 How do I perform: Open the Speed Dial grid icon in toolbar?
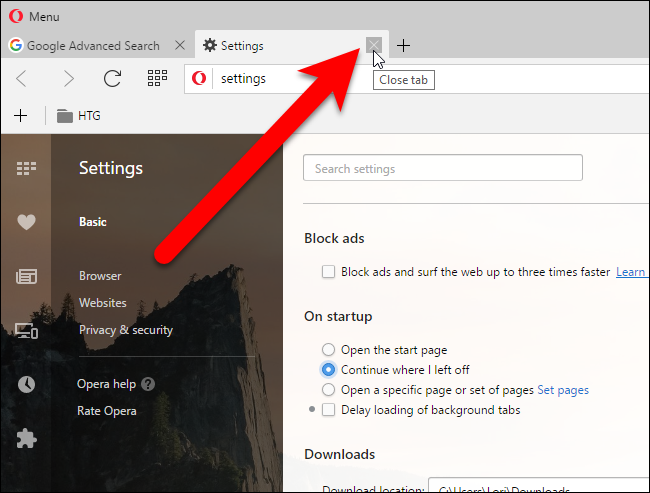click(x=157, y=78)
